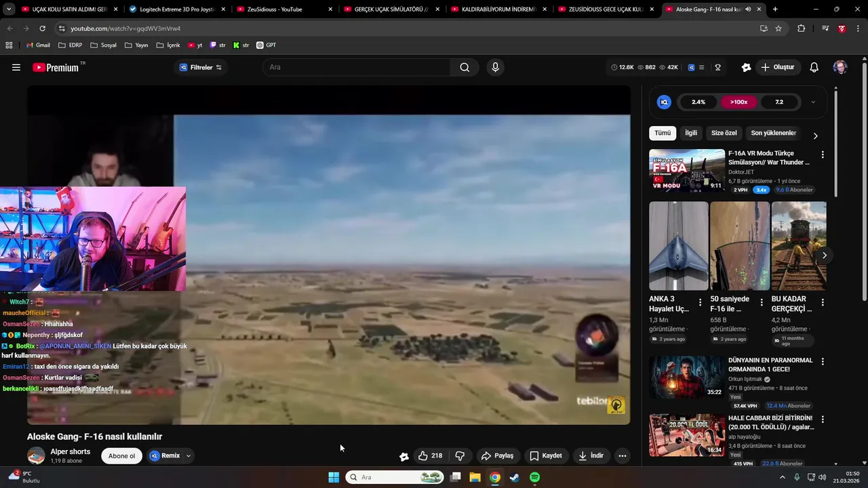
Task: Expand the IQ score panel chevron
Action: click(x=813, y=102)
